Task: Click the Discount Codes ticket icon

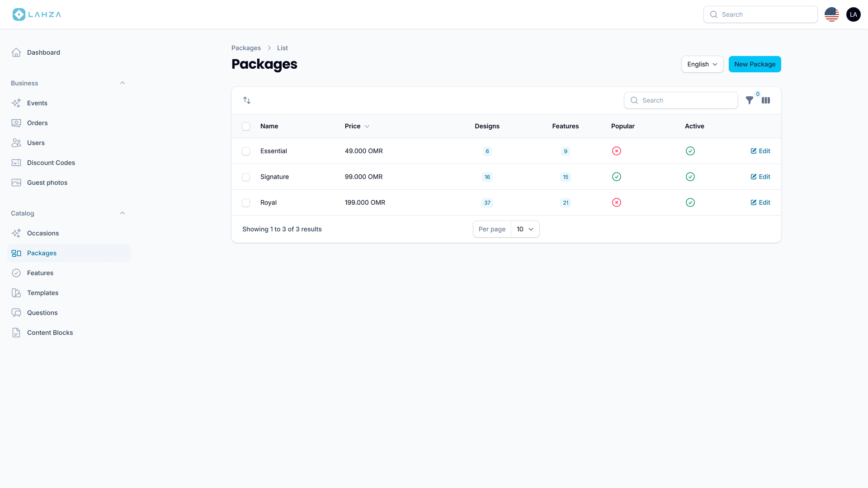Action: point(16,163)
